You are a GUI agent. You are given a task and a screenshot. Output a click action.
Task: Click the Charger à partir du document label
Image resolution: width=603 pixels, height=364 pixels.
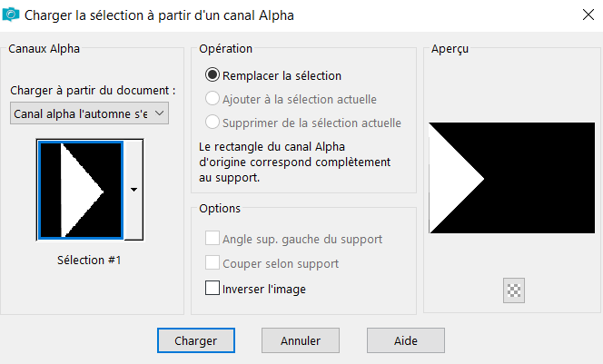point(93,91)
